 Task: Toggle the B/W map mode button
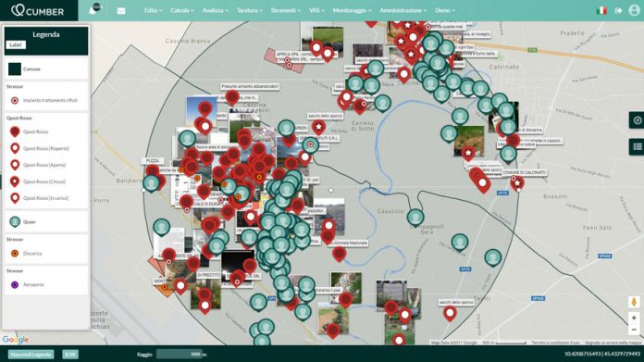click(70, 355)
